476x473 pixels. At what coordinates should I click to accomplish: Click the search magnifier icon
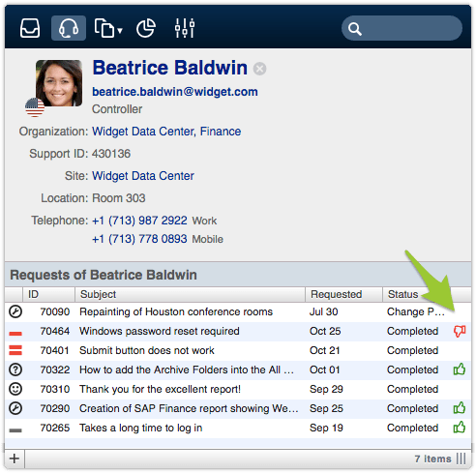point(355,29)
